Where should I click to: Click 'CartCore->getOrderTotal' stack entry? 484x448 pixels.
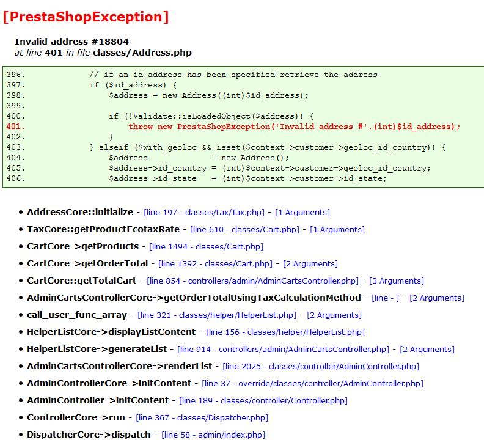point(87,263)
